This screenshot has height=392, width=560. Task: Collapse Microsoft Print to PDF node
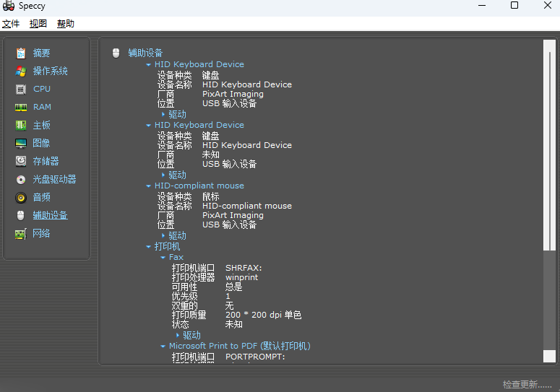(x=163, y=347)
